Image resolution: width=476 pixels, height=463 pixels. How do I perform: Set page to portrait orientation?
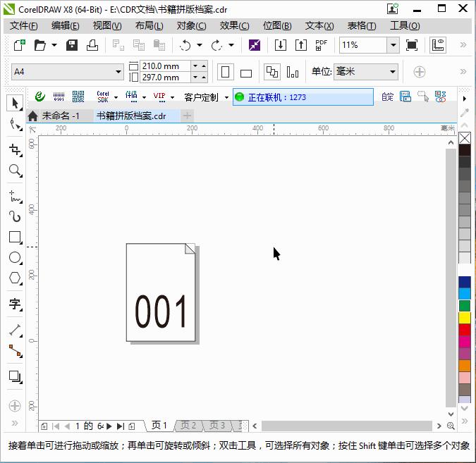click(225, 72)
